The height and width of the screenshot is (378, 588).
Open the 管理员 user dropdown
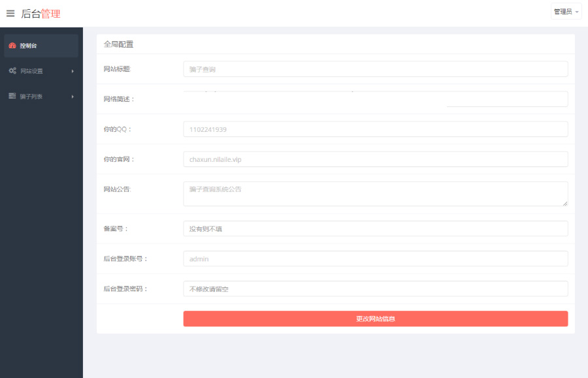pos(566,12)
